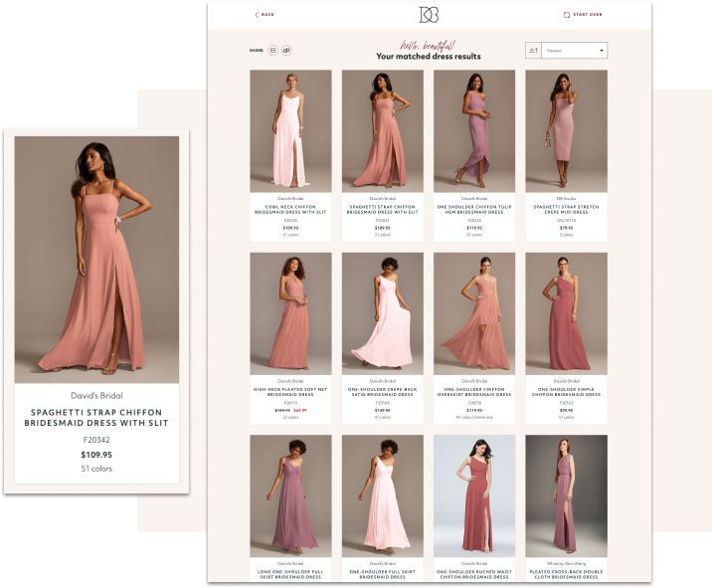Open the Spaghetti Strap Chiffon dress photo in grid
Viewport: 712px width, 588px height.
point(382,131)
